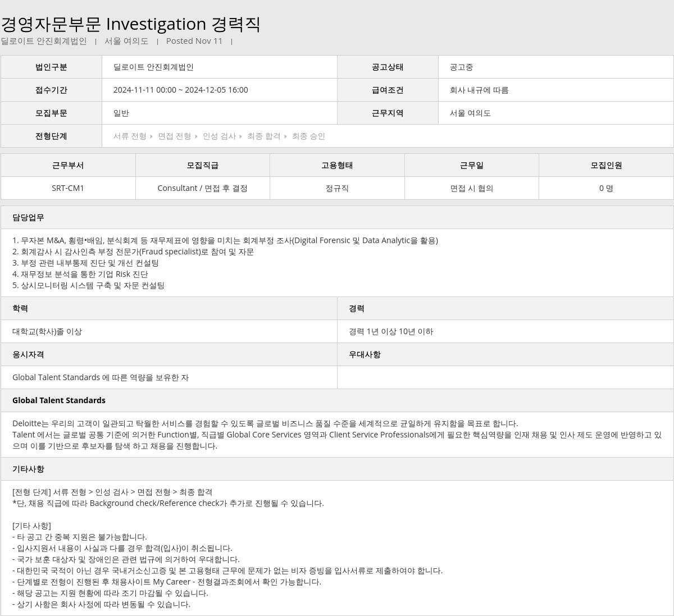Viewport: 674px width, 616px height.
Task: Click the 정규직 employment type cell
Action: 337,188
